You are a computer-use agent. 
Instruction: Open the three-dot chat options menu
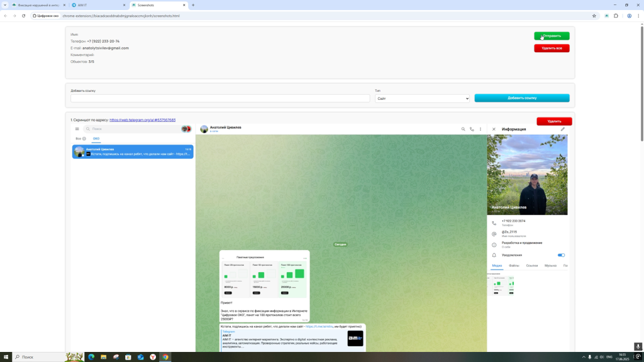pos(480,129)
